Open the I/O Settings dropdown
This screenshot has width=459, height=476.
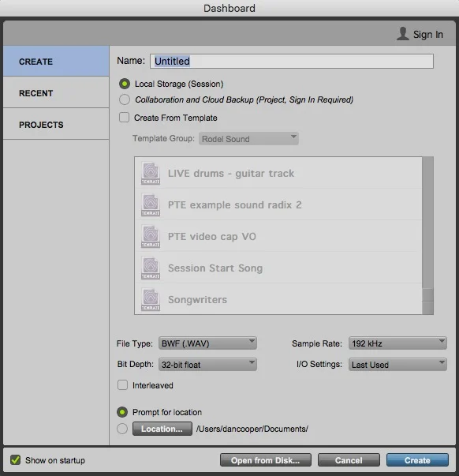(x=397, y=364)
